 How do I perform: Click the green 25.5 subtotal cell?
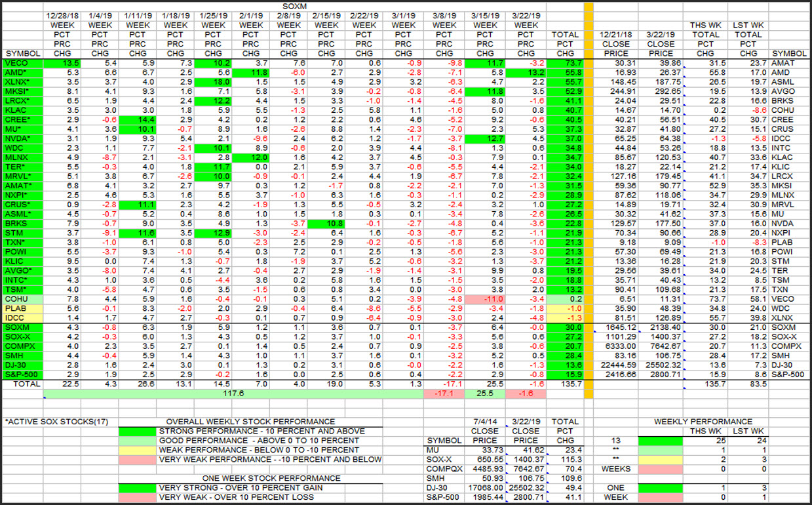[x=485, y=394]
